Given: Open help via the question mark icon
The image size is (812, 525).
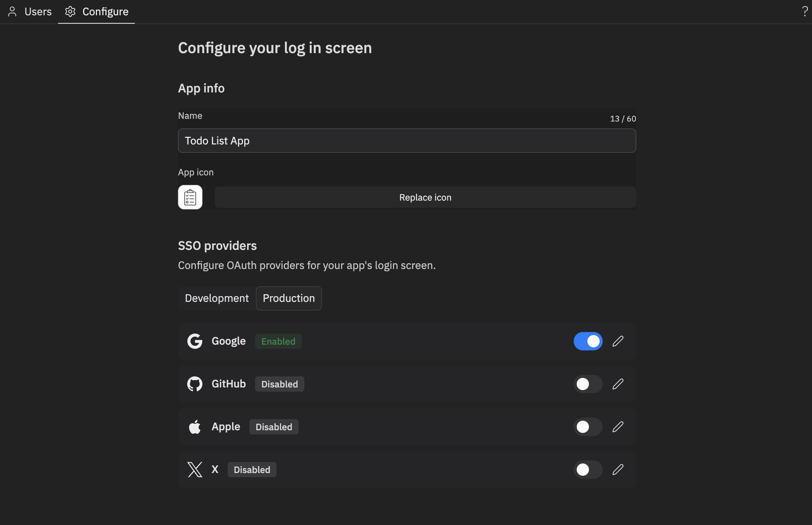Looking at the screenshot, I should click(804, 11).
